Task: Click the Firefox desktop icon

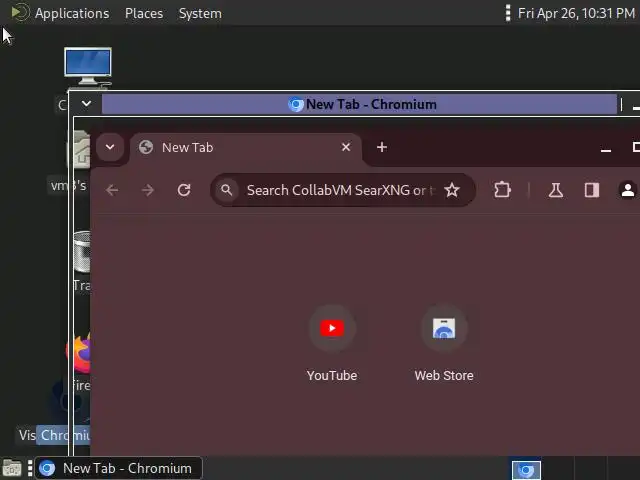Action: (x=79, y=354)
